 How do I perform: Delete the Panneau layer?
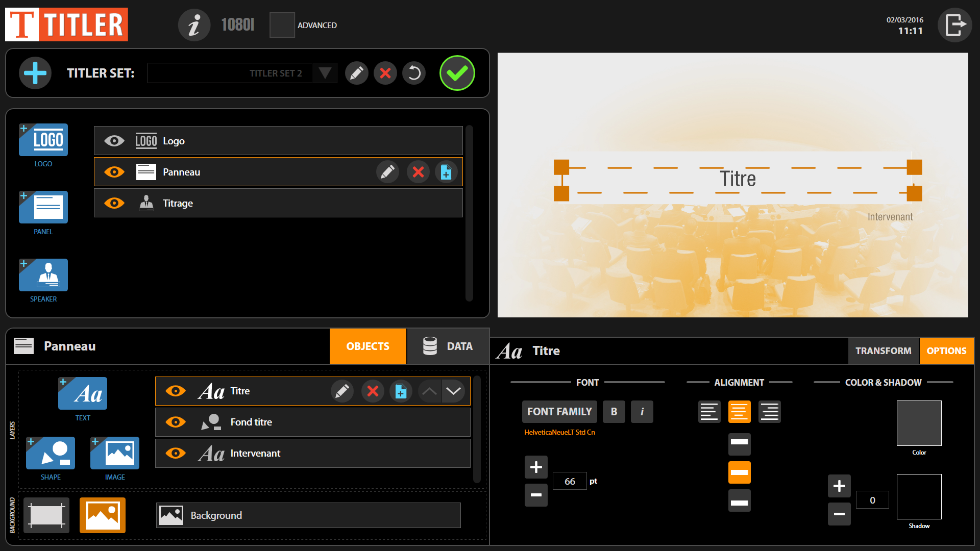point(418,172)
